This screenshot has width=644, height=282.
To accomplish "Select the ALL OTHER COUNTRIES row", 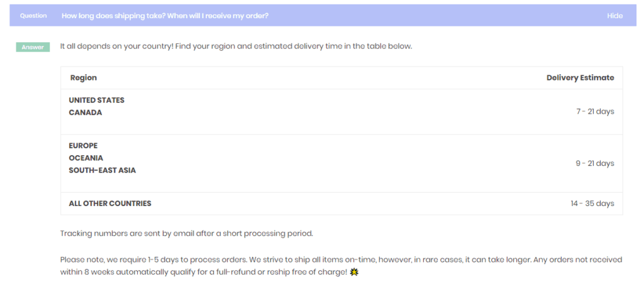I will tap(341, 203).
